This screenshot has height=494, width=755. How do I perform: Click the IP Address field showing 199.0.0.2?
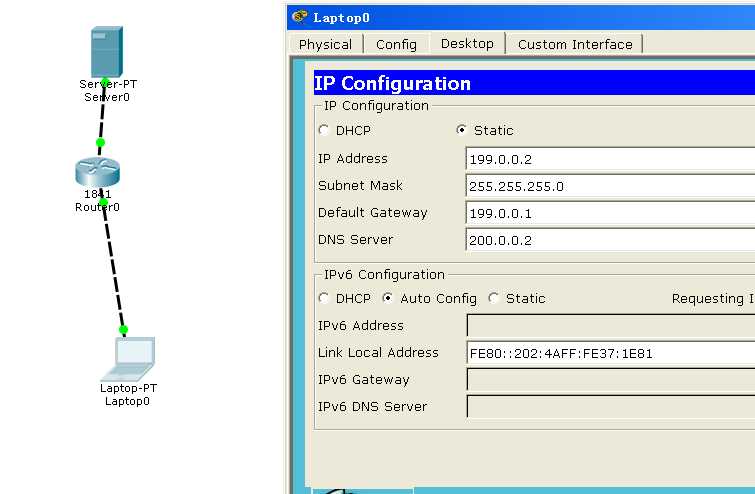(610, 159)
